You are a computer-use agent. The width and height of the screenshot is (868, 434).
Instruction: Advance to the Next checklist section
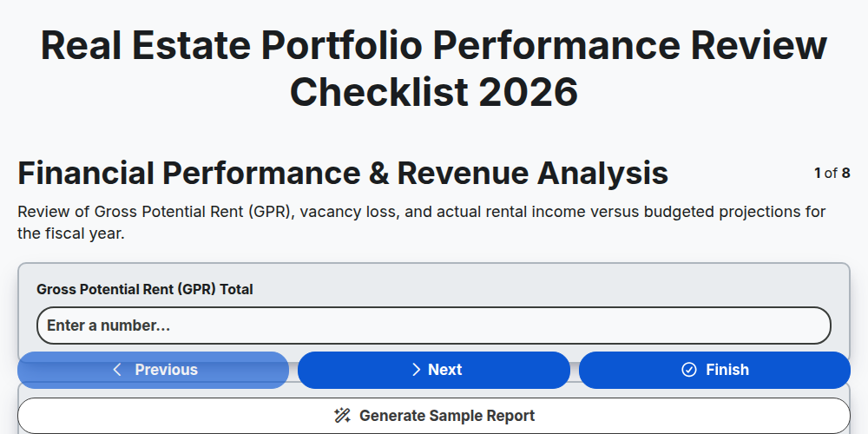click(434, 370)
